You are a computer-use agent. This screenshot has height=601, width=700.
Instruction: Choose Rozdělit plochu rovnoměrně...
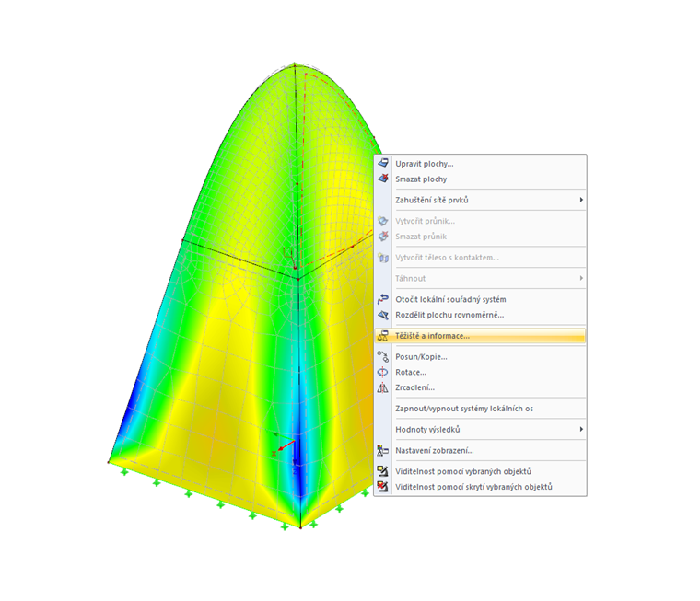481,315
